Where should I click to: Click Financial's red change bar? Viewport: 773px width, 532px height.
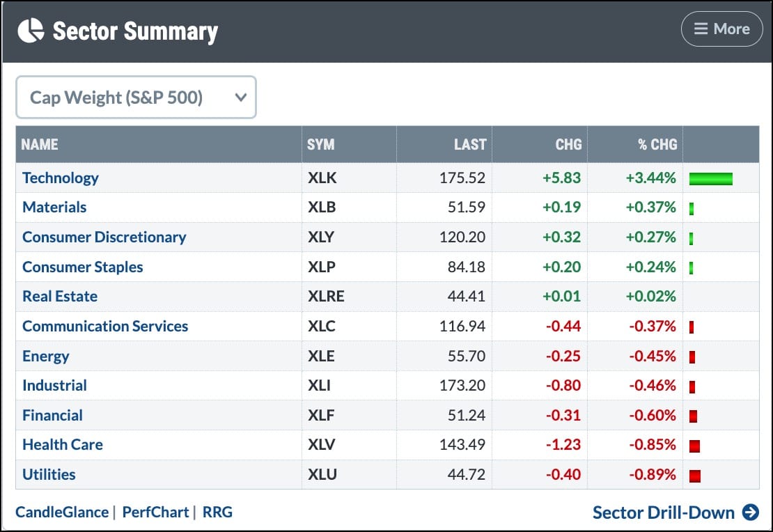coord(693,416)
